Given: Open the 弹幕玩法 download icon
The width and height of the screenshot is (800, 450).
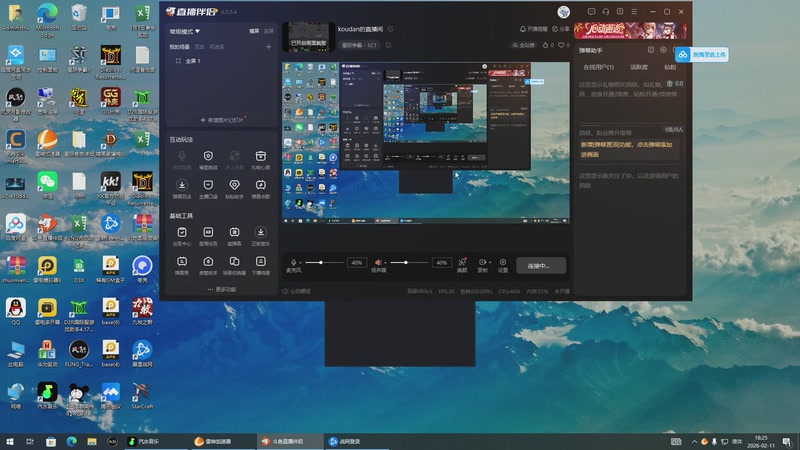Looking at the screenshot, I should coord(182,185).
